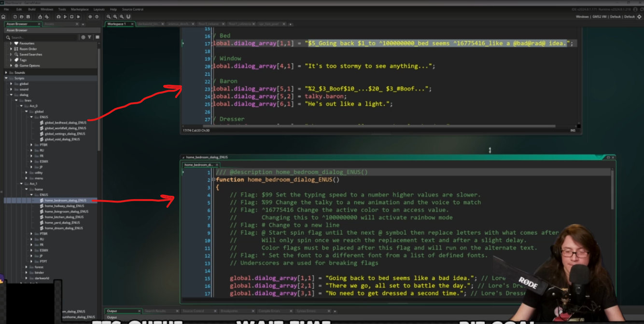Screen dimensions: 644x324
Task: Expand the utility folder
Action: 27,173
